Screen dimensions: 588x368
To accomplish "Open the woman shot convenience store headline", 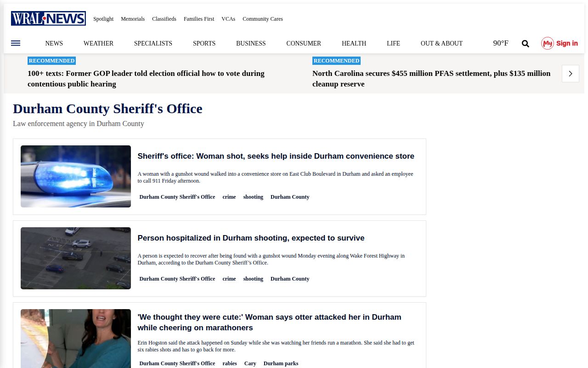I will click(276, 156).
